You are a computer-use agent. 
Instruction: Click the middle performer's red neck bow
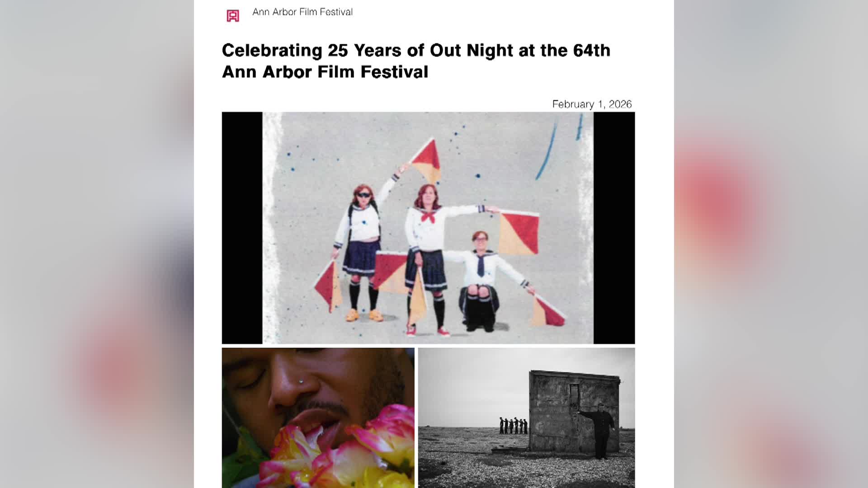[x=428, y=216]
